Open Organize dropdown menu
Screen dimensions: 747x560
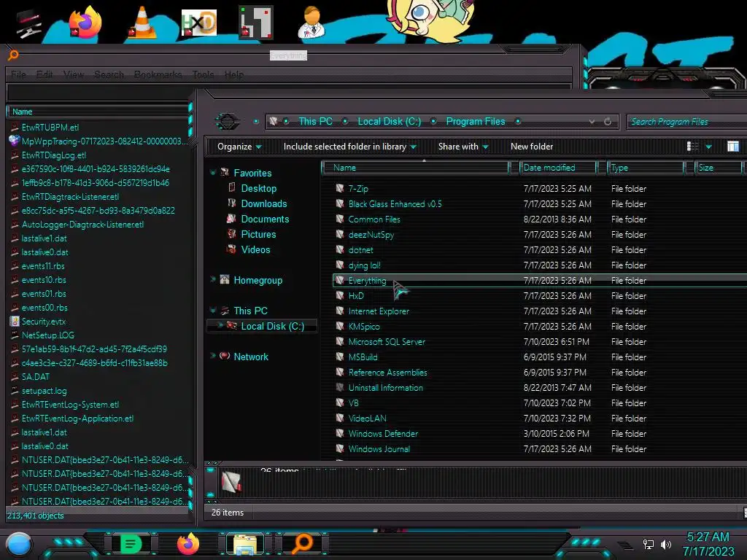coord(239,146)
